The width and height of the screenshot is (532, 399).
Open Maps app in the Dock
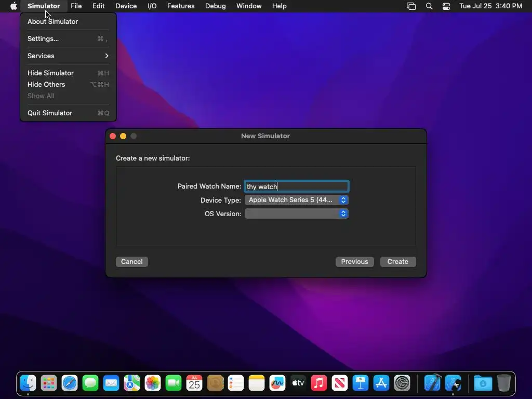(x=132, y=383)
